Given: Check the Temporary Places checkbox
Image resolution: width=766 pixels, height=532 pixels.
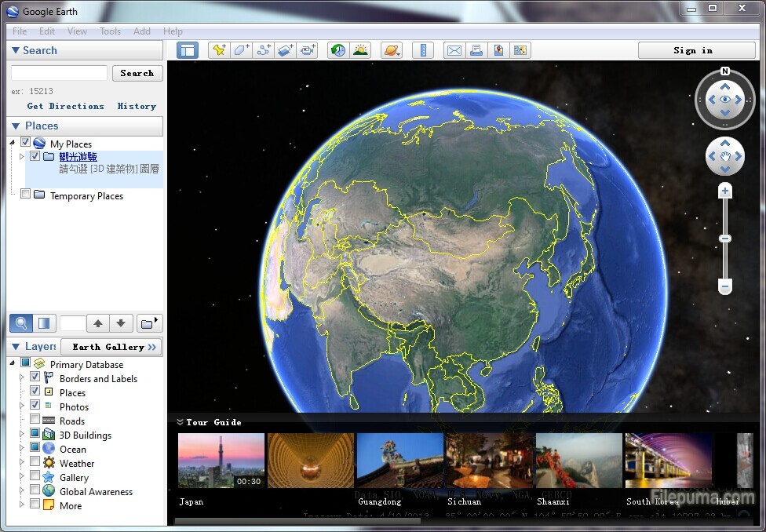Looking at the screenshot, I should (26, 195).
